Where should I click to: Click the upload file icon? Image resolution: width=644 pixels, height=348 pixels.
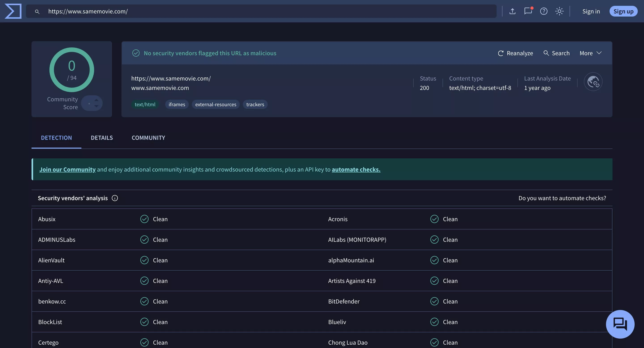click(512, 11)
